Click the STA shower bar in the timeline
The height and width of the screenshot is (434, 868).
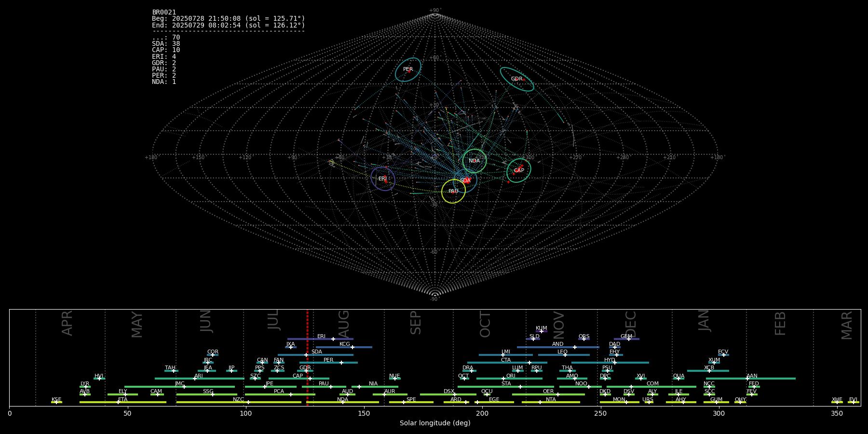[x=506, y=387]
